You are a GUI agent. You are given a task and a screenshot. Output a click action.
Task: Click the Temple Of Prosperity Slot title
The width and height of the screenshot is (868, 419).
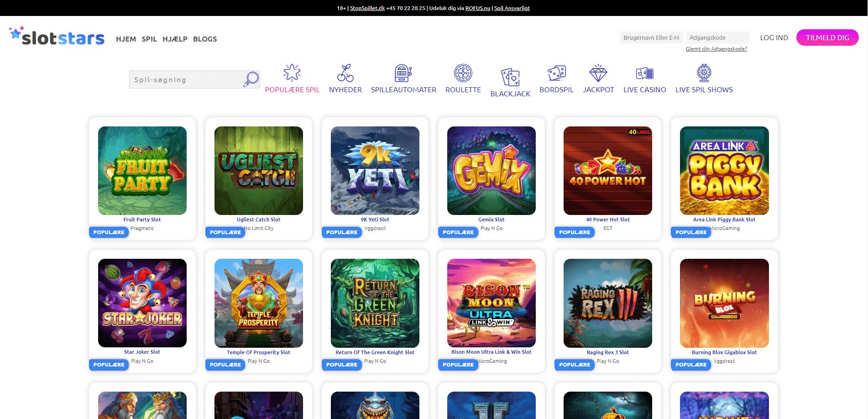tap(259, 352)
